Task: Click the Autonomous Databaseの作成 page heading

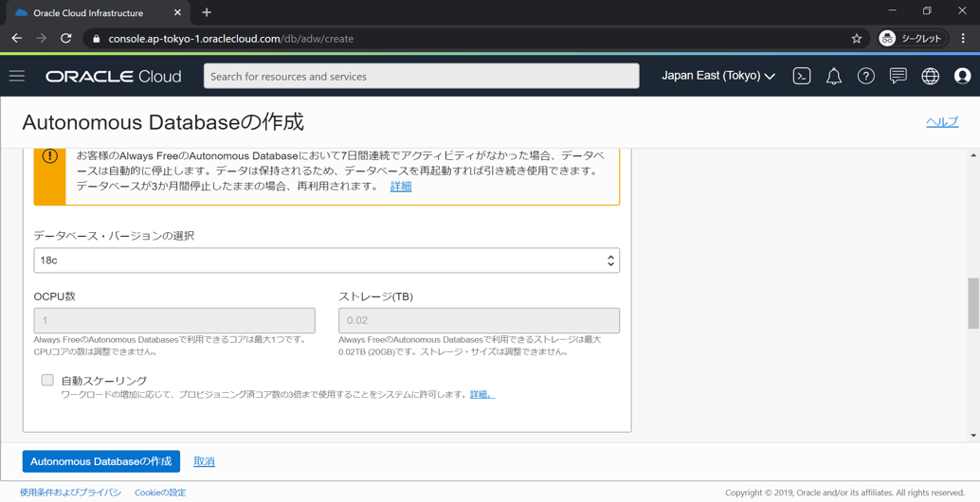Action: pyautogui.click(x=163, y=122)
